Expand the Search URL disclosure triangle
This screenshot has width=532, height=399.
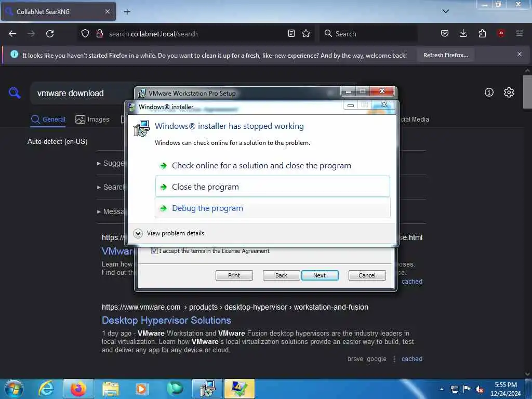[99, 187]
